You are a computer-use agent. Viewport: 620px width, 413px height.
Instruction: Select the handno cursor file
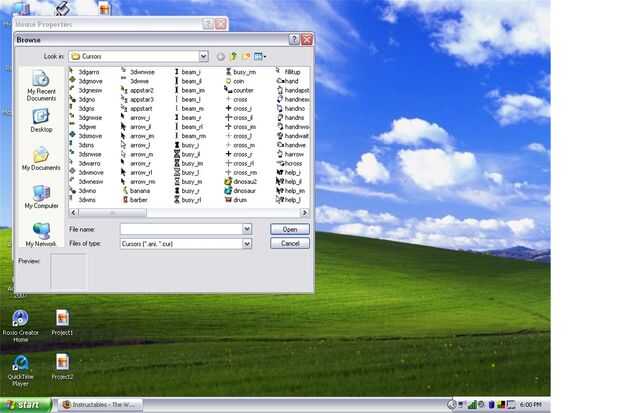click(x=291, y=108)
